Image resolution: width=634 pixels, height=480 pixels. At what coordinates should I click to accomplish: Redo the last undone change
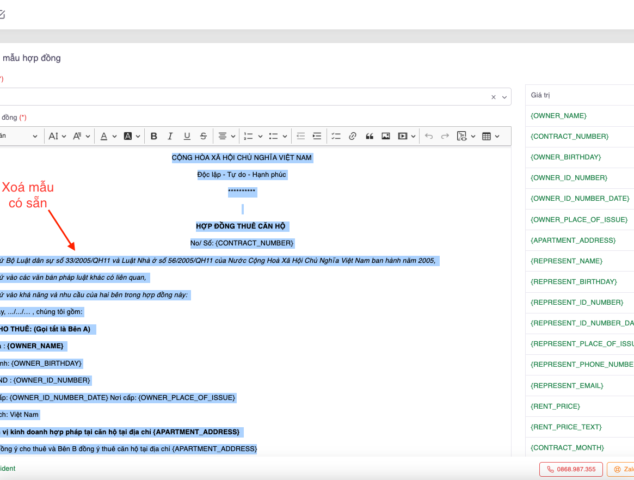[444, 136]
